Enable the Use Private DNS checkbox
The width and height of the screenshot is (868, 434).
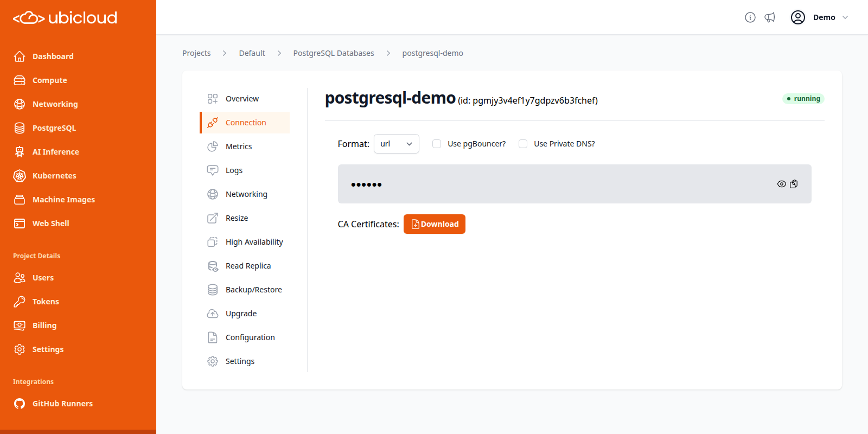click(x=523, y=144)
